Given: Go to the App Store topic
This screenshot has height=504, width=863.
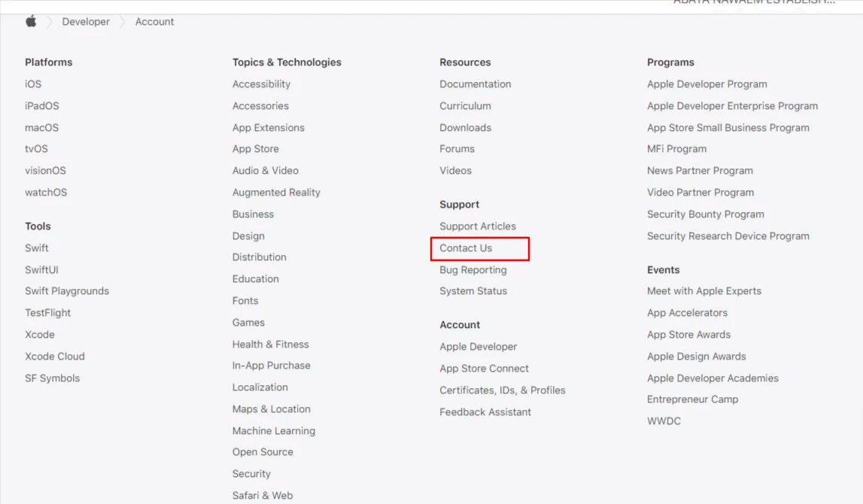Looking at the screenshot, I should (x=255, y=148).
